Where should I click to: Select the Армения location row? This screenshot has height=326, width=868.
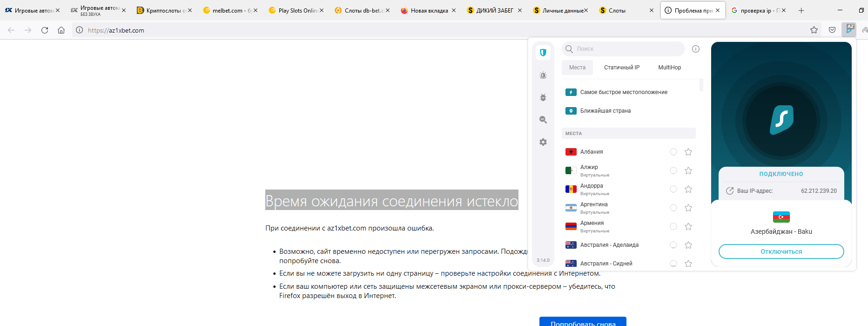(x=628, y=226)
